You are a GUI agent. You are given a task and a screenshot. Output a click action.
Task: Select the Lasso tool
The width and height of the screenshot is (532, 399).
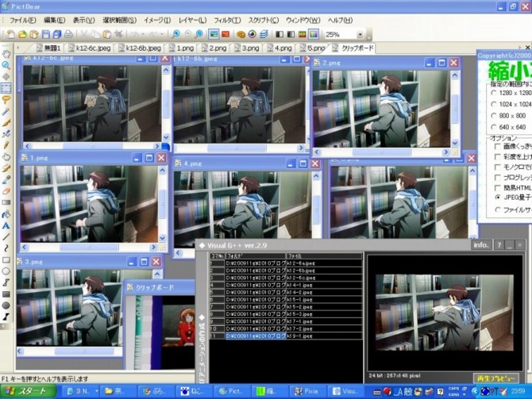point(6,100)
